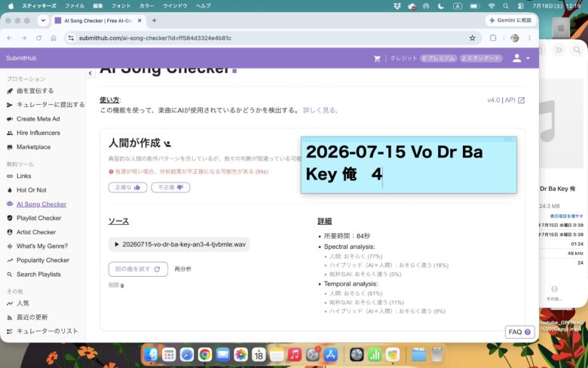Open Finder from the Dock

click(x=151, y=354)
